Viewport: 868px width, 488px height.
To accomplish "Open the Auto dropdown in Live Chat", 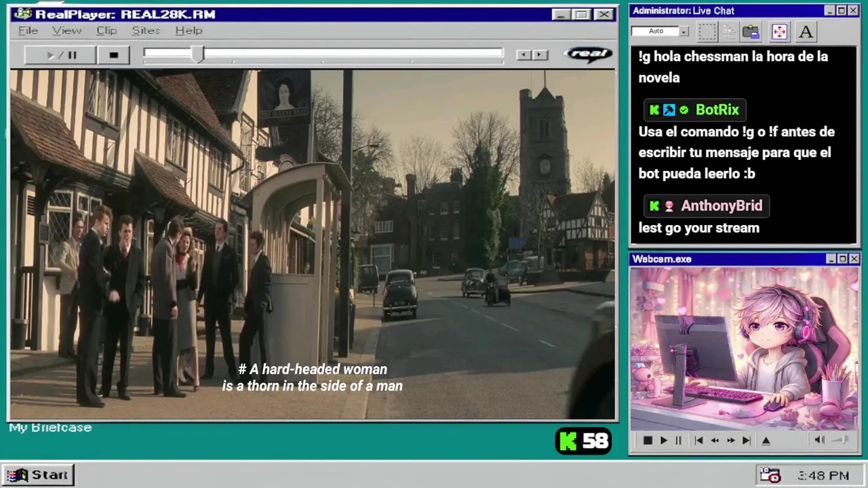I will [x=684, y=31].
